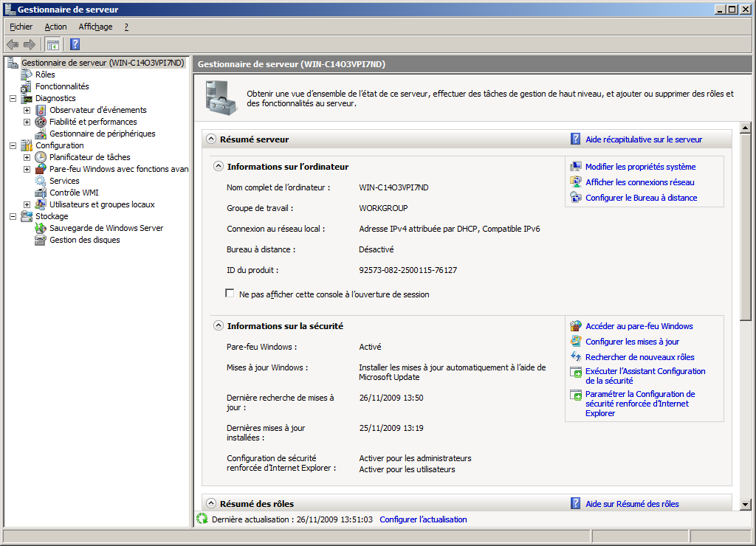
Task: Click 'Configurer le Bureau à distance' link
Action: tap(641, 198)
